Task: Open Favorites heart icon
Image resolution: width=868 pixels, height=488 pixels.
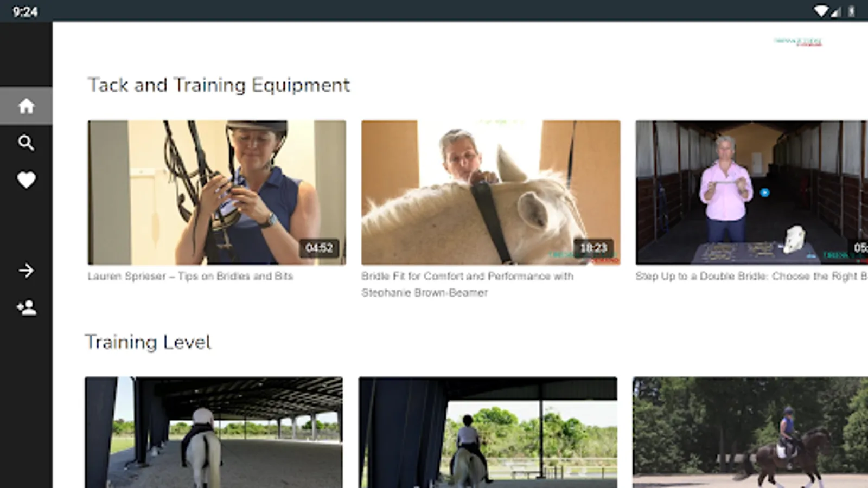Action: 26,179
